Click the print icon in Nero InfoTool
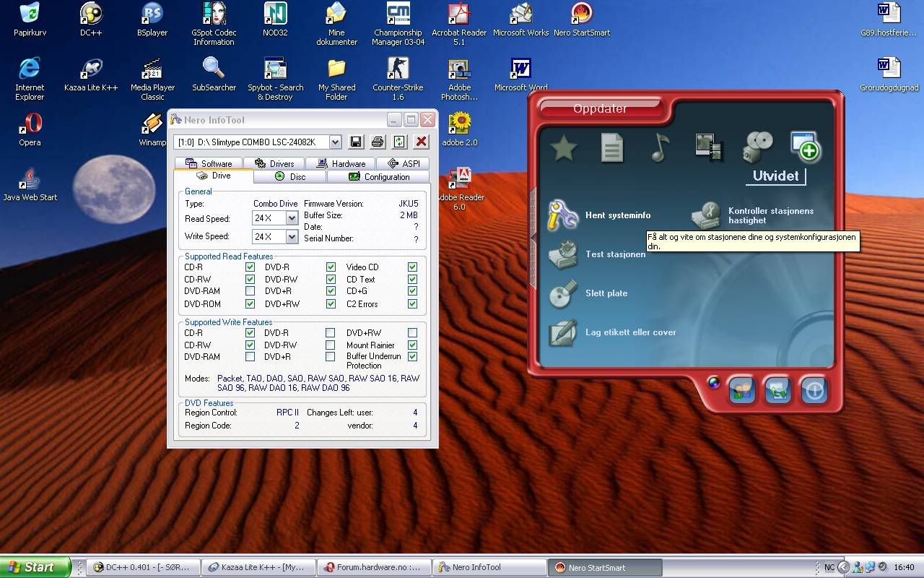Viewport: 924px width, 578px height. [378, 142]
